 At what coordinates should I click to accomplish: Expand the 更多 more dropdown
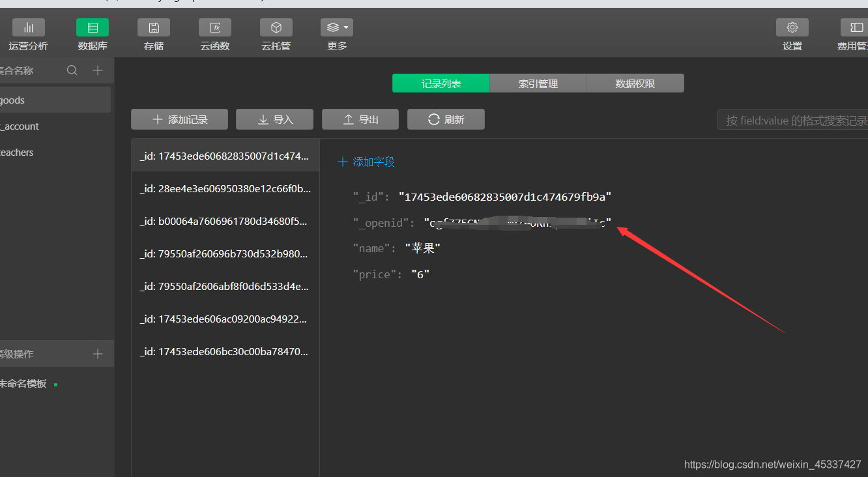[x=337, y=27]
